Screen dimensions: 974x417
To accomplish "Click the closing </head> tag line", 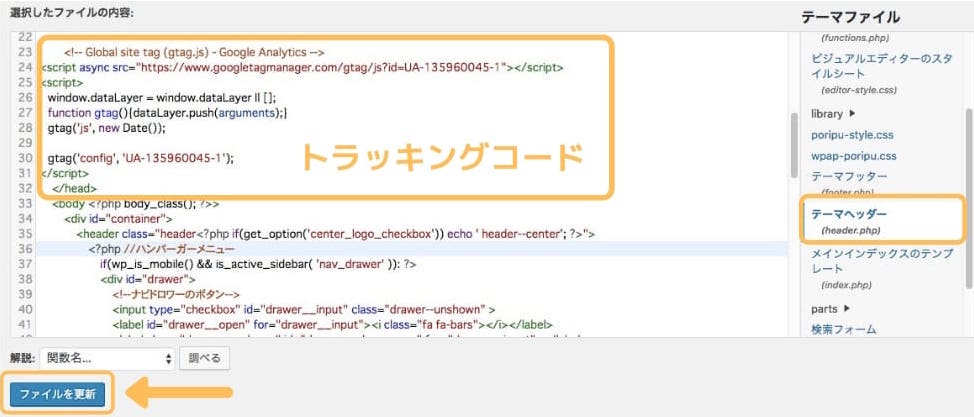I will [75, 188].
